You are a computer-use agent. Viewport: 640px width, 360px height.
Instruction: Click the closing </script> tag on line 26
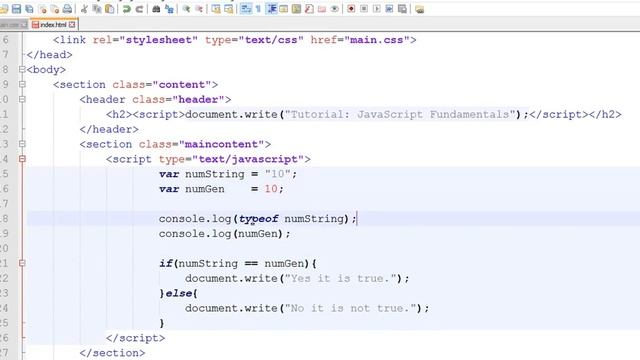click(136, 338)
